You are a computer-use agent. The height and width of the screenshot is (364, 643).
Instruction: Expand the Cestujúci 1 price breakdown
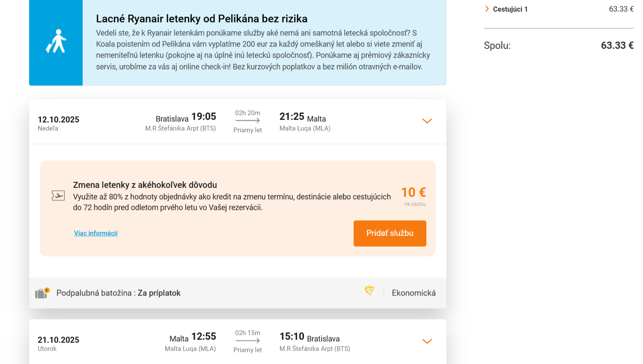click(x=487, y=9)
